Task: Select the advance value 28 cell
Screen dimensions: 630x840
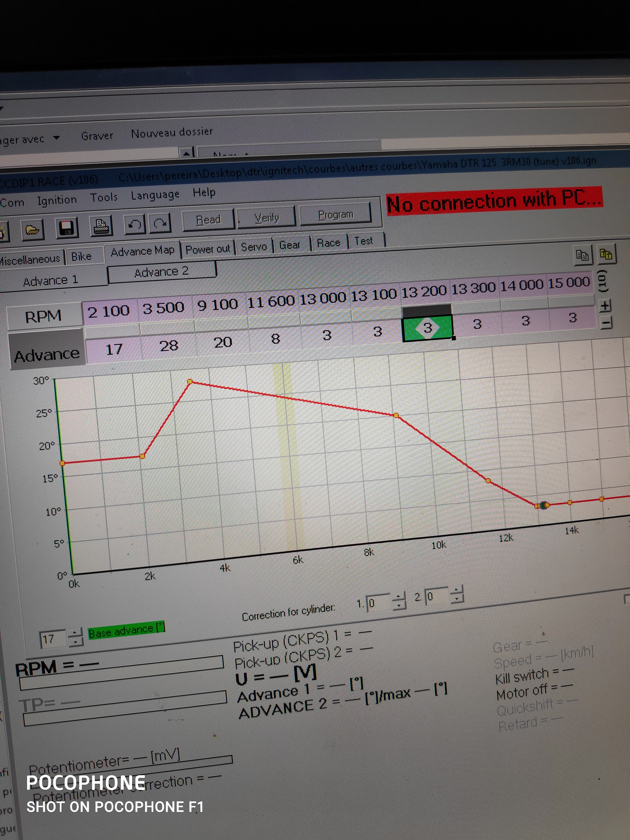Action: (169, 346)
